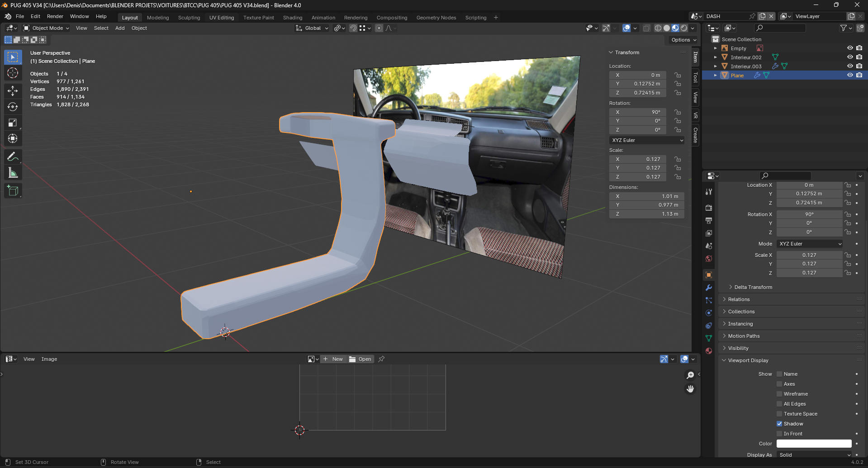The width and height of the screenshot is (868, 468).
Task: Open the Geometry Nodes workspace tab
Action: point(436,18)
